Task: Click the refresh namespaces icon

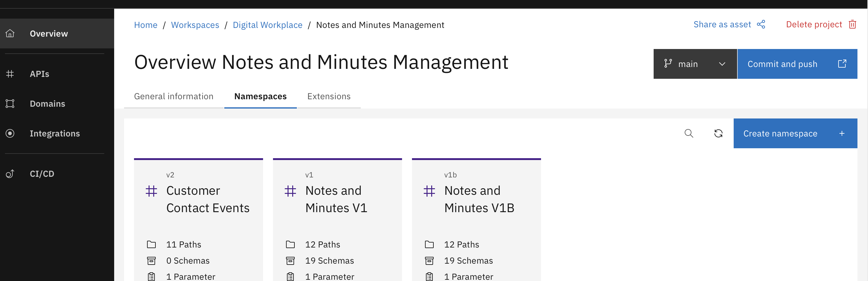Action: click(x=718, y=133)
